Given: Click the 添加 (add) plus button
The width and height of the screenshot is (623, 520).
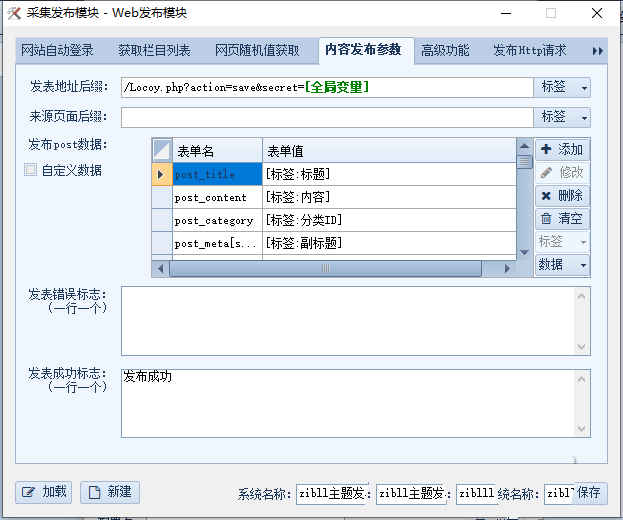Looking at the screenshot, I should [x=562, y=149].
